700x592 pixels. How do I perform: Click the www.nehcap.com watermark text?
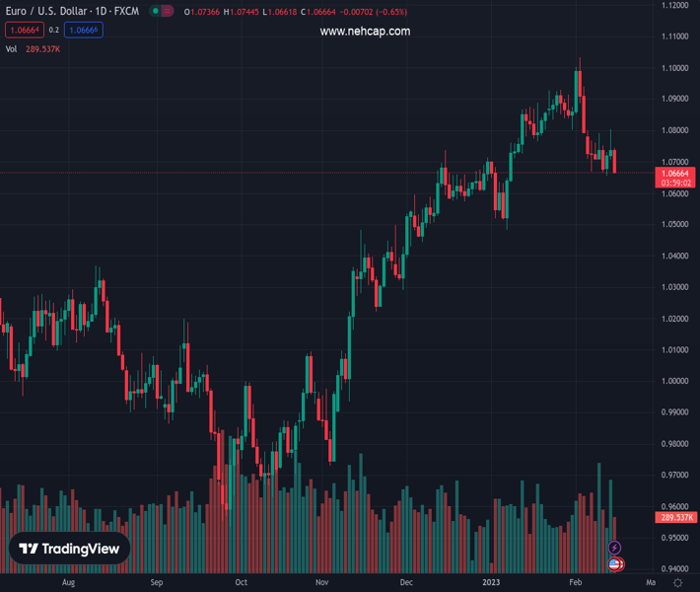(365, 32)
